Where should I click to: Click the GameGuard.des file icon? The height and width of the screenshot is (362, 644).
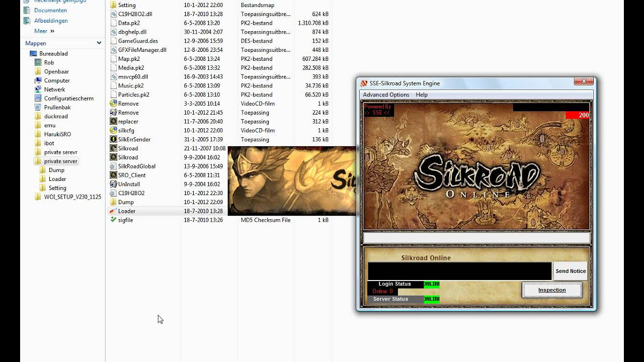point(113,41)
